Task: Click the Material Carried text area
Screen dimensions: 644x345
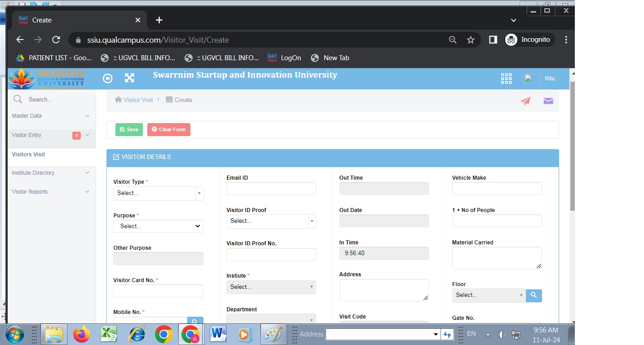Action: coord(497,258)
